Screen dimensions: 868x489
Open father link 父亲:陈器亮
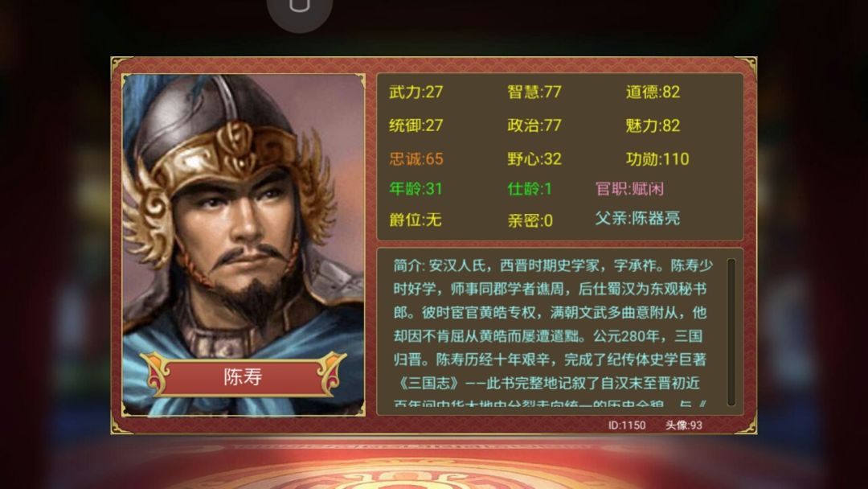pyautogui.click(x=637, y=218)
